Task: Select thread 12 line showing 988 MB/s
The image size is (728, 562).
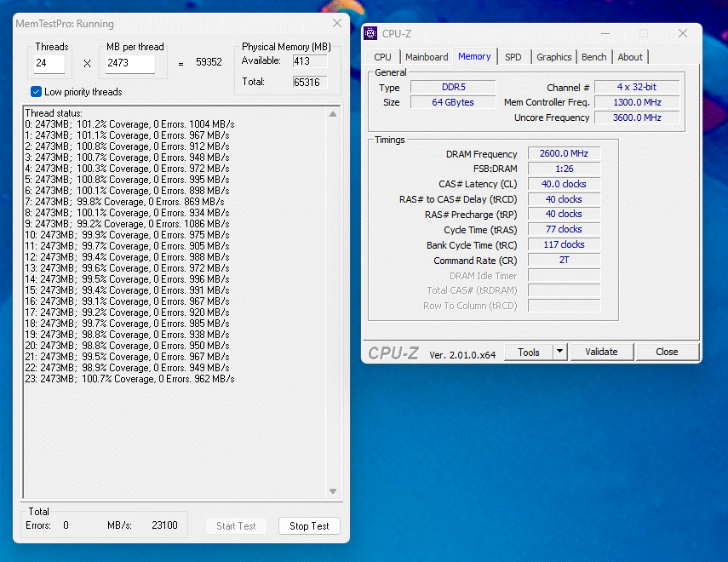Action: 127,257
